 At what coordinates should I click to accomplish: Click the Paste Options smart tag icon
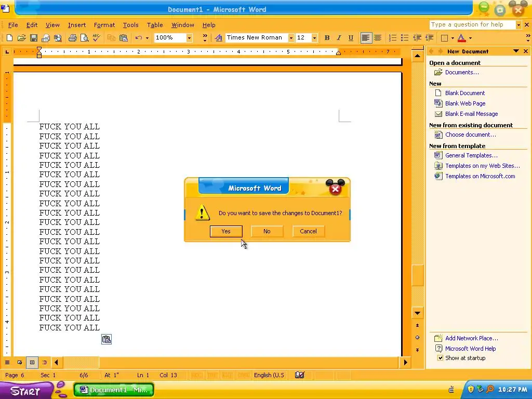[x=107, y=339]
